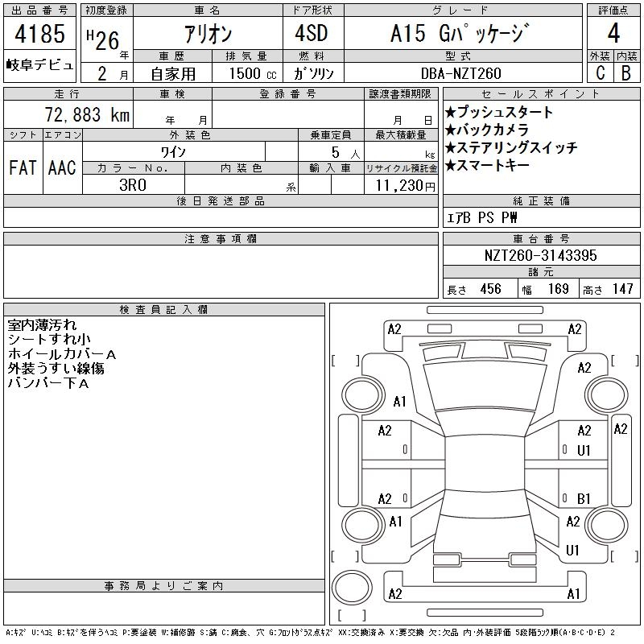Click inspector note バンパー下A

(48, 383)
